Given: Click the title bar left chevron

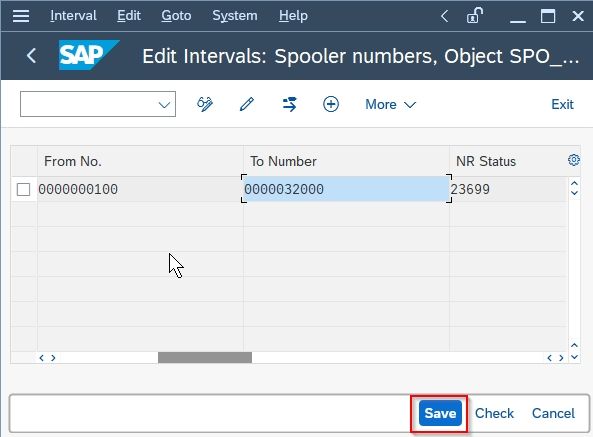Looking at the screenshot, I should click(444, 16).
